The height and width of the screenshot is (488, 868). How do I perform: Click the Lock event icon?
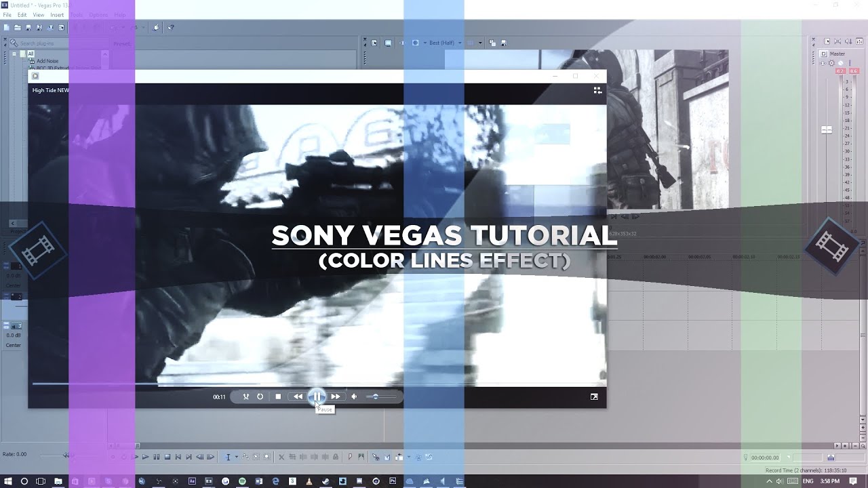(x=336, y=457)
